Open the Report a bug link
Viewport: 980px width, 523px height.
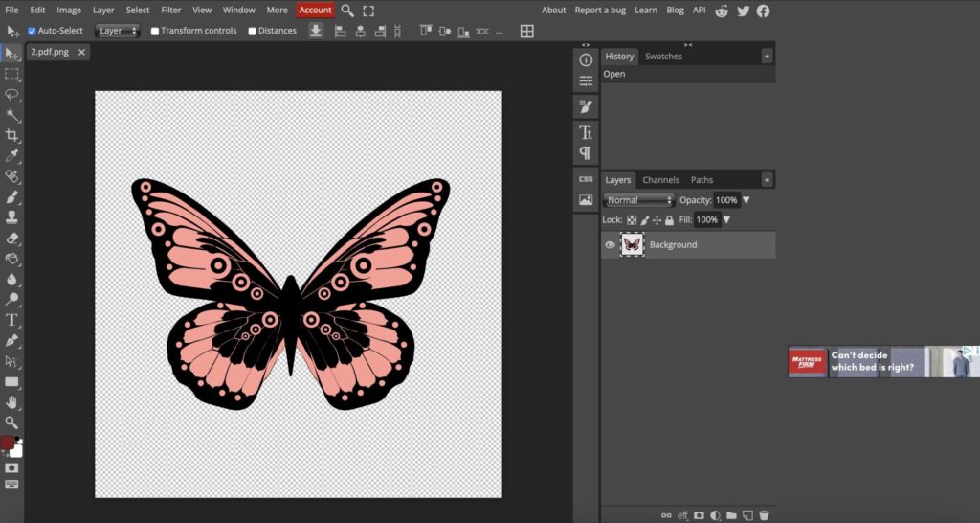point(601,11)
